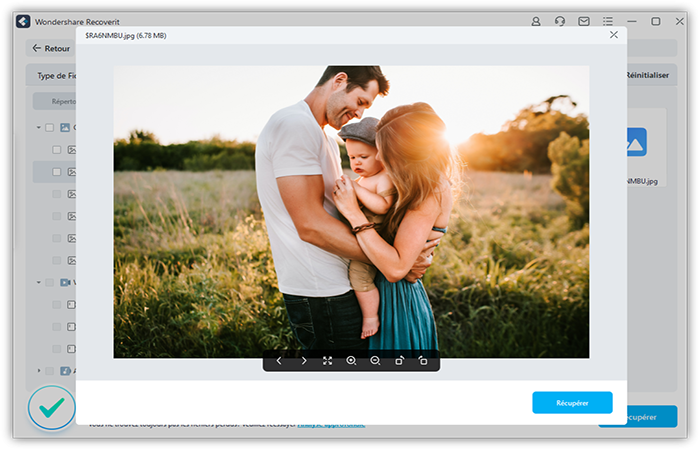Screen dimensions: 700x450
Task: Go back using the Retour button
Action: click(x=51, y=48)
